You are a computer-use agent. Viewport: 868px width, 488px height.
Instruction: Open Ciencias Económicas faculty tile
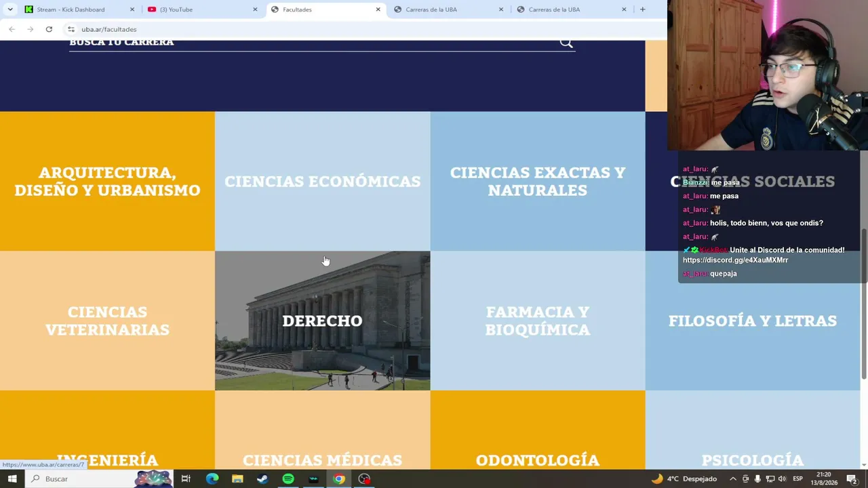[322, 181]
